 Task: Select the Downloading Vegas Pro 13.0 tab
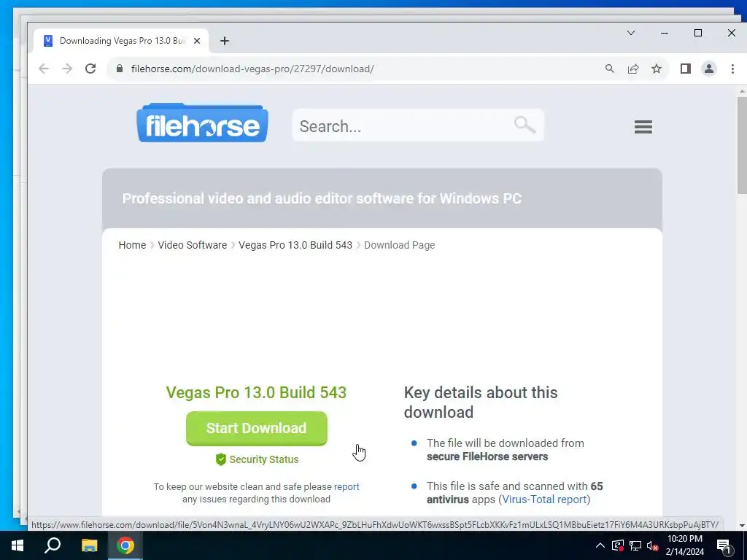[120, 41]
